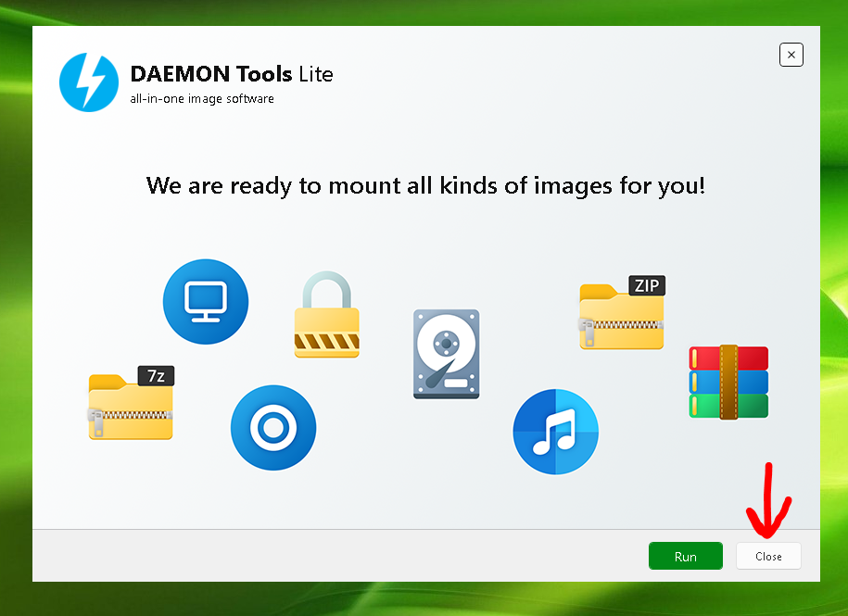The image size is (848, 616).
Task: Dismiss dialog with the top-right X button
Action: (791, 56)
